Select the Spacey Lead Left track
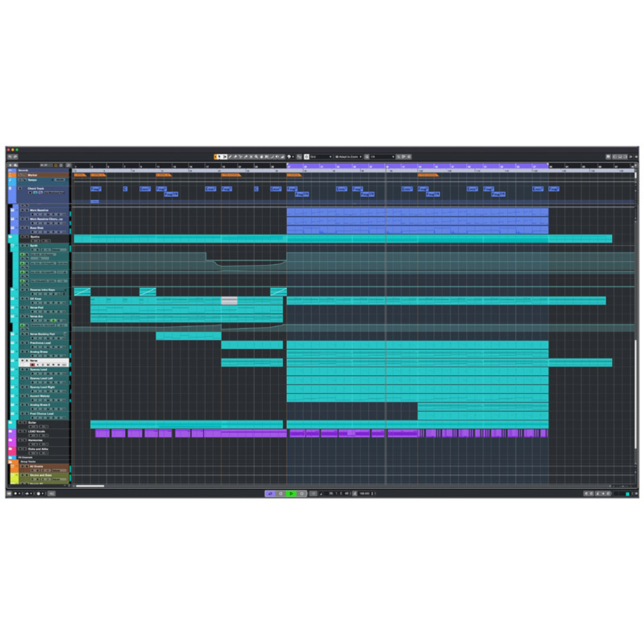Image resolution: width=644 pixels, height=644 pixels. [41, 378]
